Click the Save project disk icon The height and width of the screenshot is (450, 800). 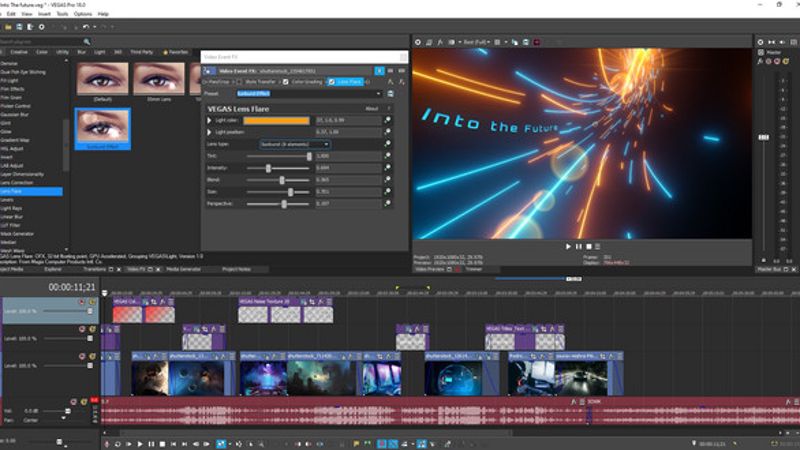click(x=19, y=27)
